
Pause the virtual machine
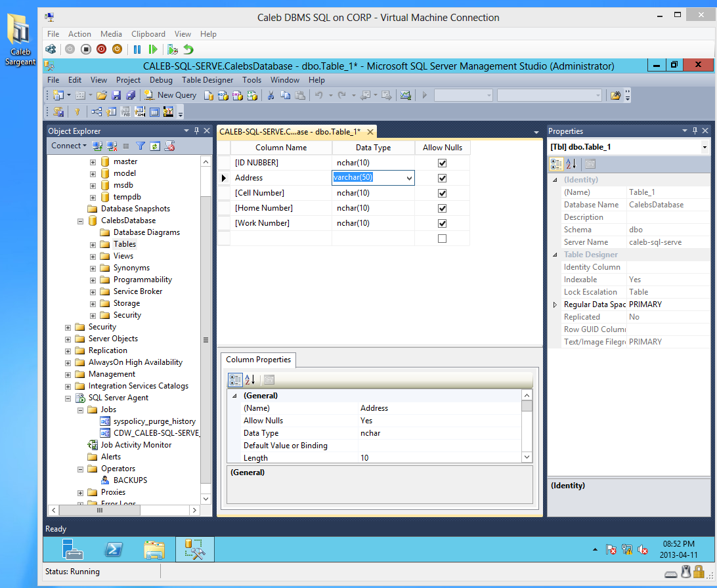[137, 49]
